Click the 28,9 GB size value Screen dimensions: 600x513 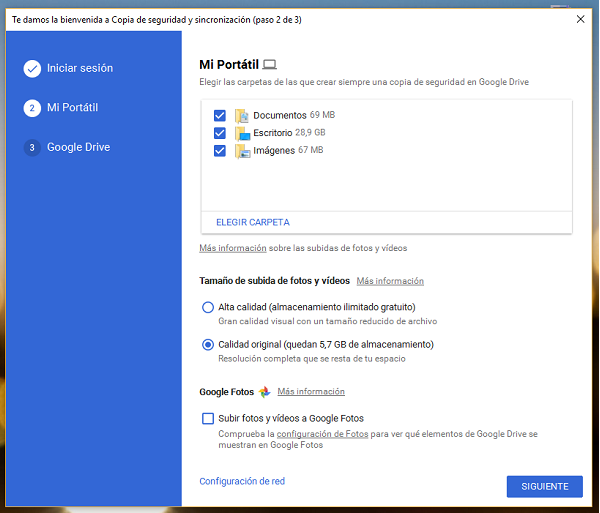(x=310, y=132)
